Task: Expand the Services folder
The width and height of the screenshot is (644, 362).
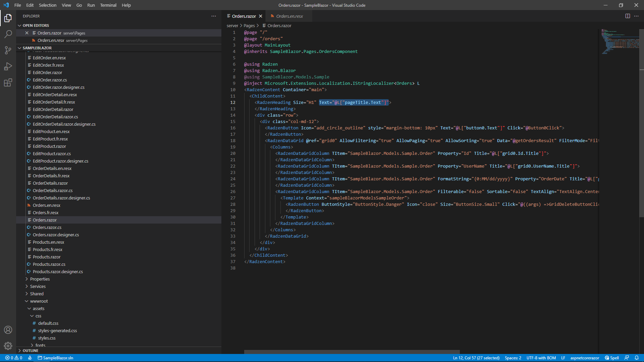Action: click(38, 287)
